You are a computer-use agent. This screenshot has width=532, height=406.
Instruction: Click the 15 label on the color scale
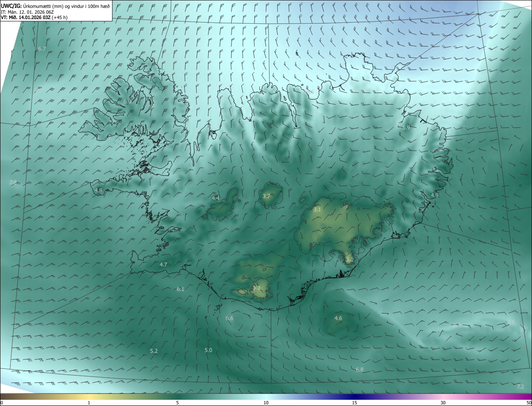(x=355, y=403)
